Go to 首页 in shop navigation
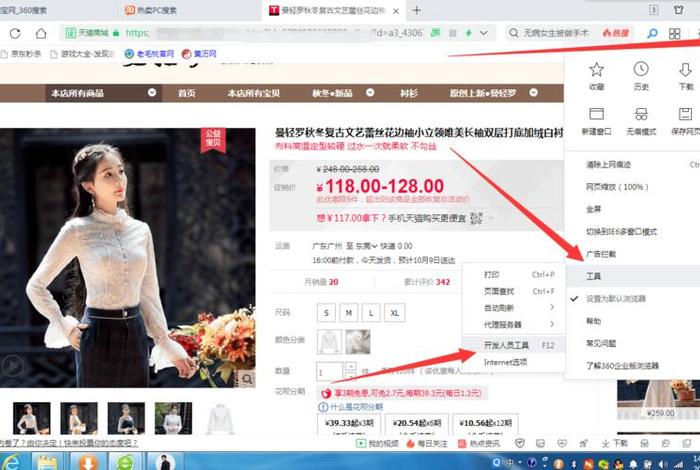Viewport: 700px width, 470px height. pyautogui.click(x=187, y=93)
